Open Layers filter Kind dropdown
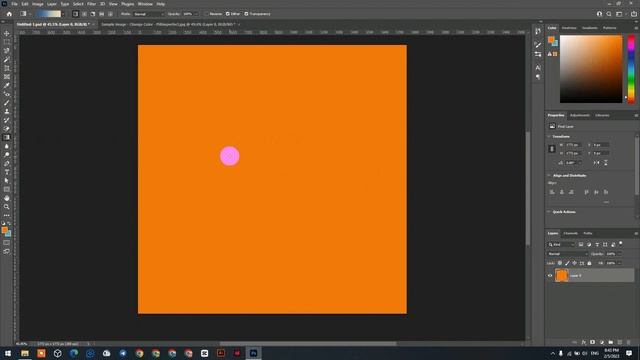The height and width of the screenshot is (360, 640). [561, 244]
